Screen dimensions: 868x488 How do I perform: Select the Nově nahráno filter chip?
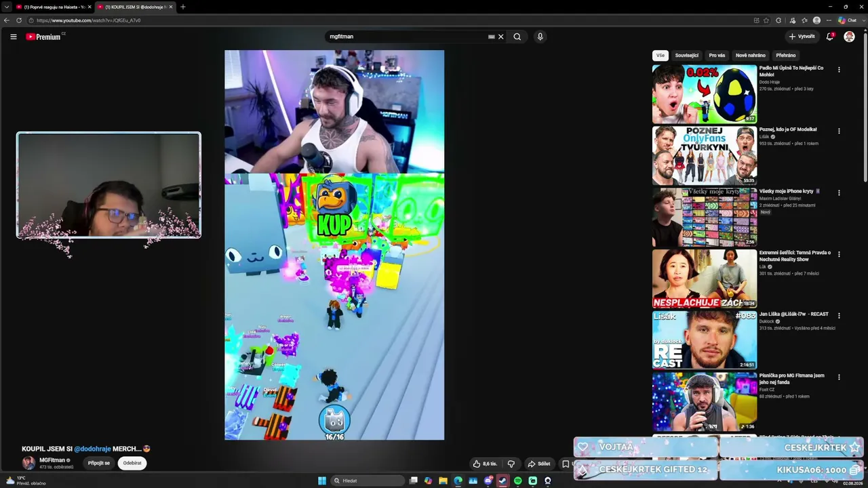(x=751, y=56)
